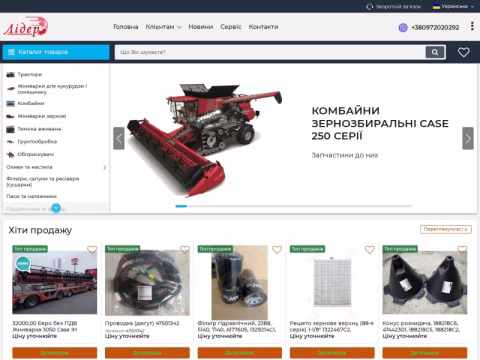Open the Фільтр гідравлічний title link
The width and height of the screenshot is (480, 360).
(x=237, y=326)
